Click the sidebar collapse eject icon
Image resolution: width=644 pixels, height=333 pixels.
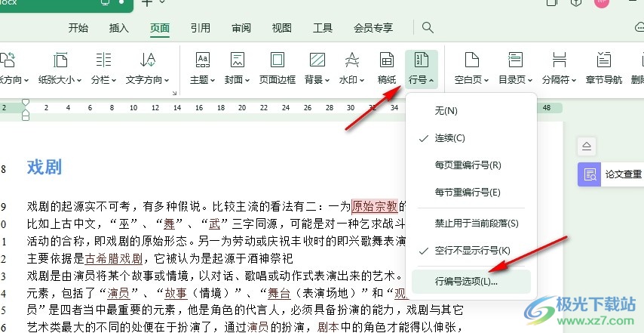pyautogui.click(x=587, y=146)
